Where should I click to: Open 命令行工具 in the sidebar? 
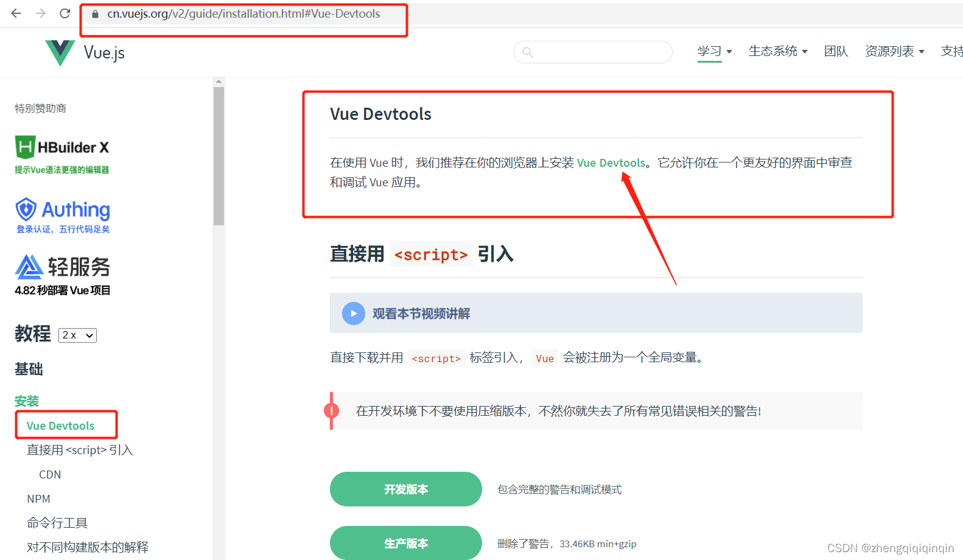point(57,523)
